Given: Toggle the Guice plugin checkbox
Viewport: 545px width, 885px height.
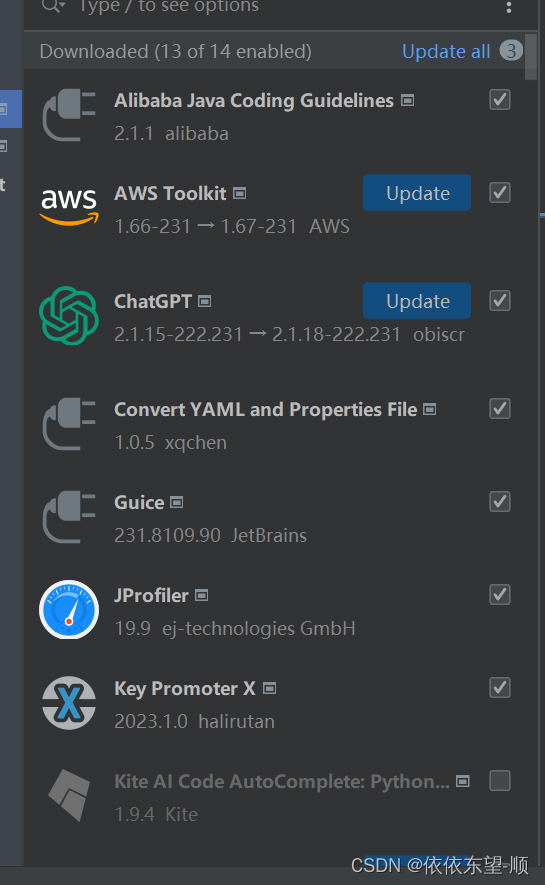Looking at the screenshot, I should coord(500,501).
